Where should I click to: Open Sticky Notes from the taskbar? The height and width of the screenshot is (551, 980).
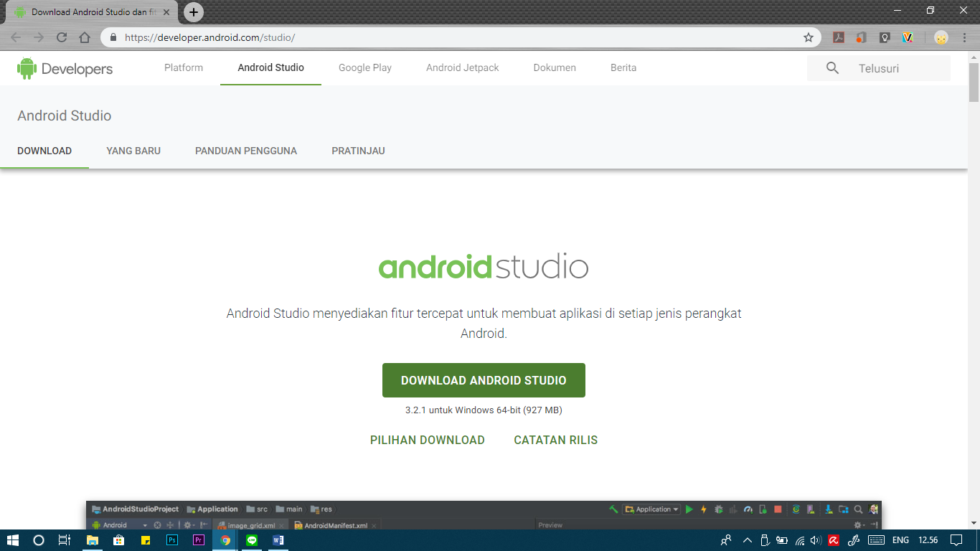[146, 540]
